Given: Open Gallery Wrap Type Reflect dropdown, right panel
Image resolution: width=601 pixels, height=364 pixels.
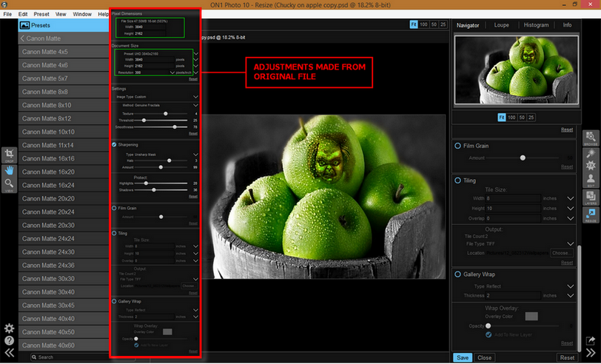Looking at the screenshot, I should [x=571, y=286].
